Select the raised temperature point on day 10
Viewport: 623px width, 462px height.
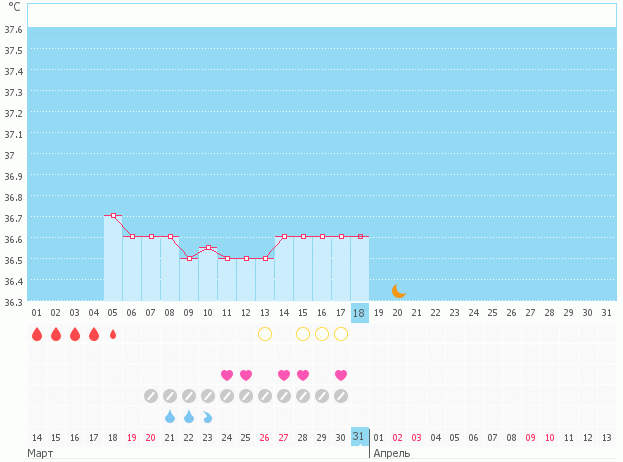point(208,247)
